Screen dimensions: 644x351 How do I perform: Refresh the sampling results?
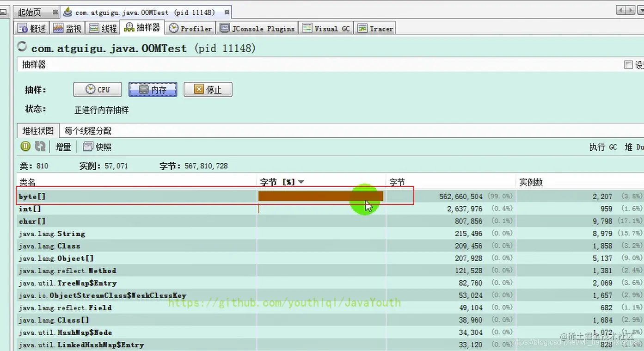[40, 147]
